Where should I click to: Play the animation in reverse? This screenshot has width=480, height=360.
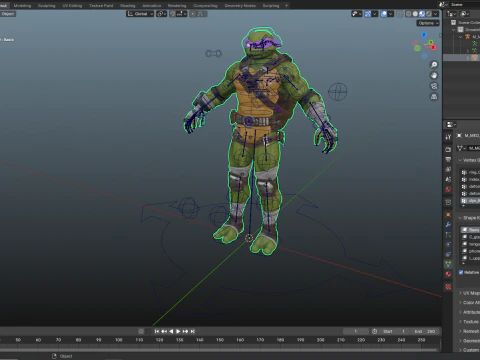171,331
